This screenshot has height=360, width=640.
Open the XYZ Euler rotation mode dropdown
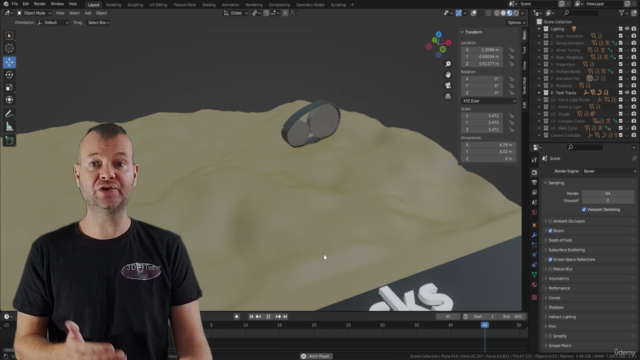tap(489, 101)
